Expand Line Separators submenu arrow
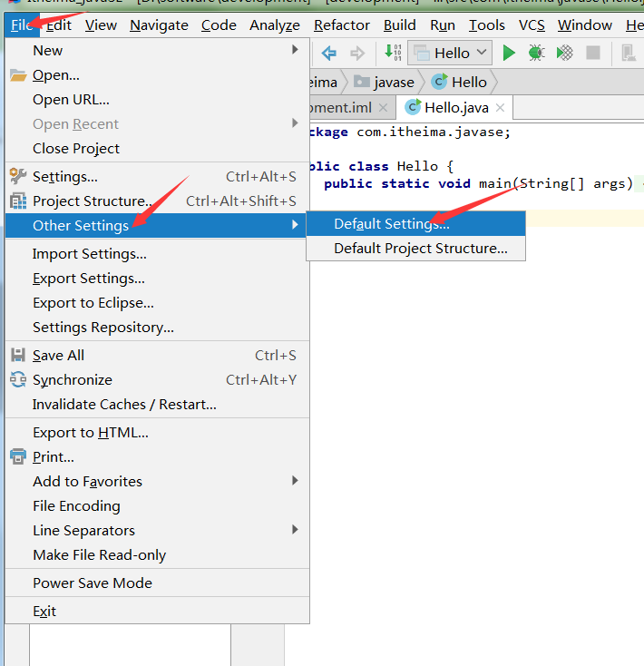This screenshot has width=644, height=666. [295, 529]
